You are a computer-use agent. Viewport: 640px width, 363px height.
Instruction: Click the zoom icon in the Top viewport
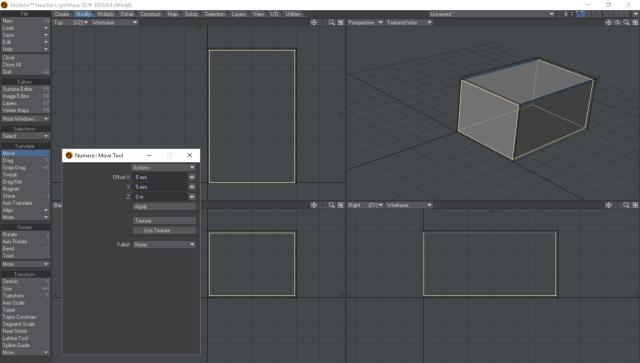331,22
